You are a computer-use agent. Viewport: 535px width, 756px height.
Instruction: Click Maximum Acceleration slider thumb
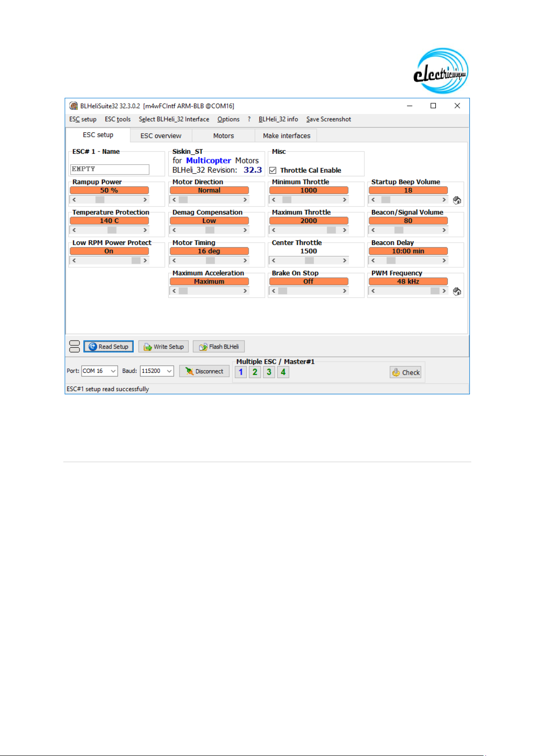(x=183, y=291)
